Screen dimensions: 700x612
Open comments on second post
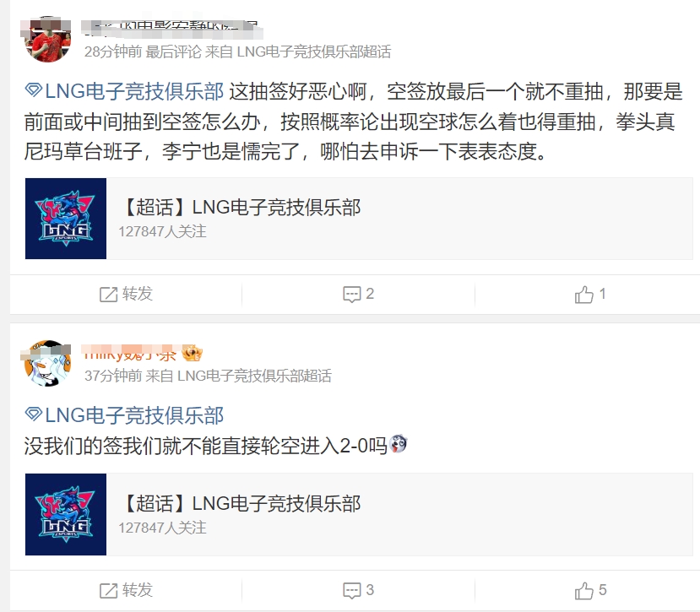pyautogui.click(x=351, y=591)
